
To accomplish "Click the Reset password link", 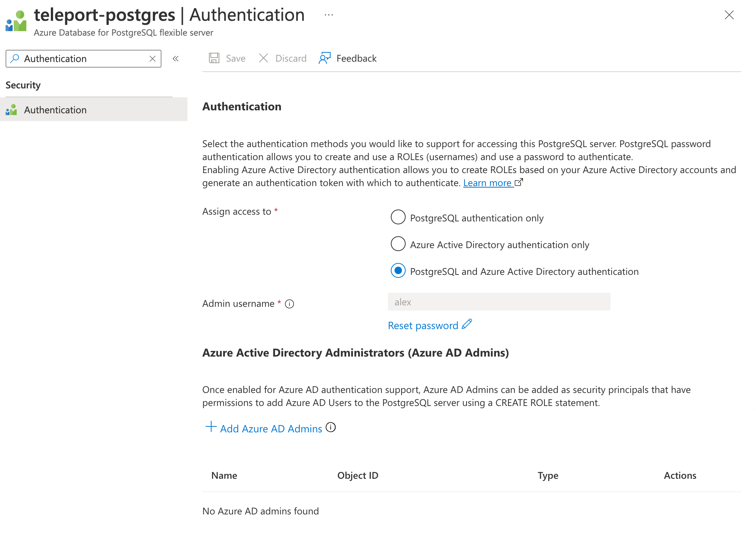I will click(423, 325).
